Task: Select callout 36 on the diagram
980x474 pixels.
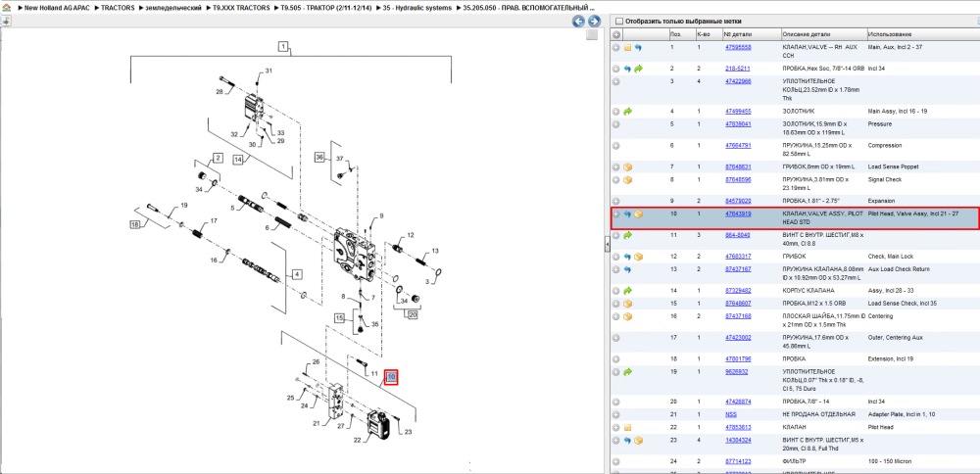Action: pyautogui.click(x=320, y=157)
